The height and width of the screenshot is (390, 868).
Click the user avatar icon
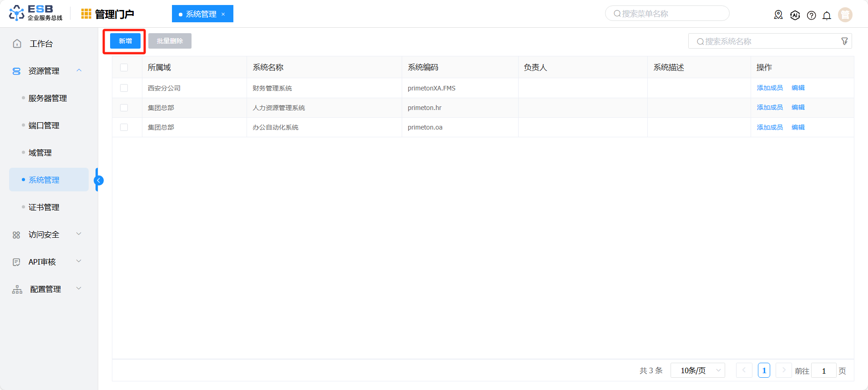point(845,15)
